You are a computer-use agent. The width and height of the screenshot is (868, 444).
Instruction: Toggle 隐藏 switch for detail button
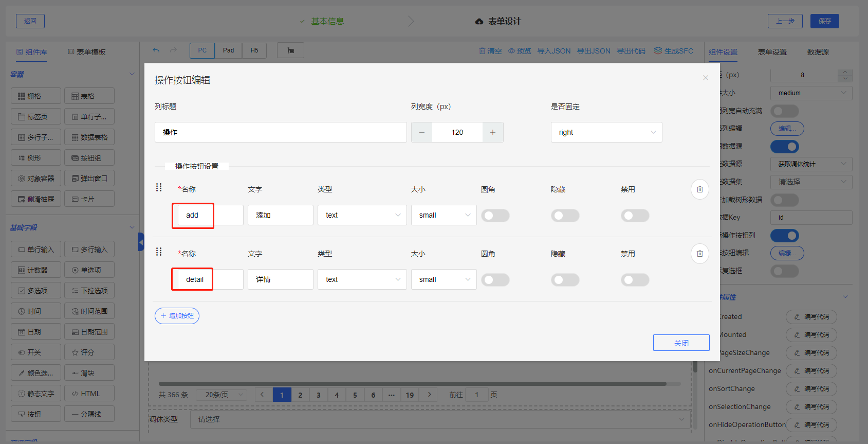(565, 280)
